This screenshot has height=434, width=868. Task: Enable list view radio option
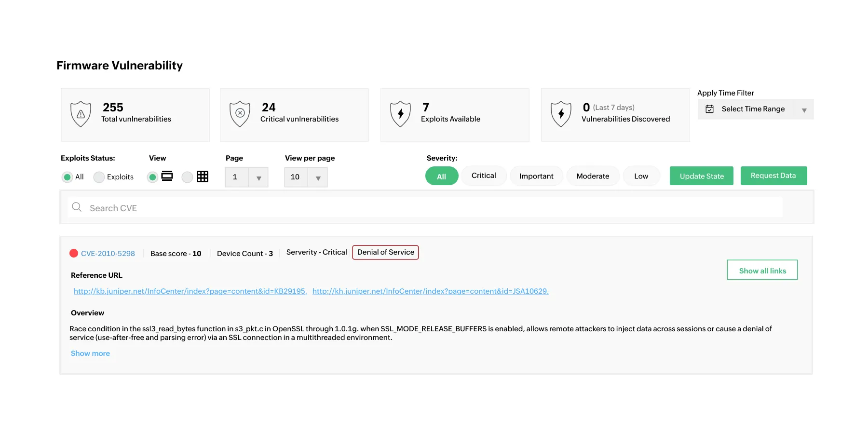(x=153, y=177)
